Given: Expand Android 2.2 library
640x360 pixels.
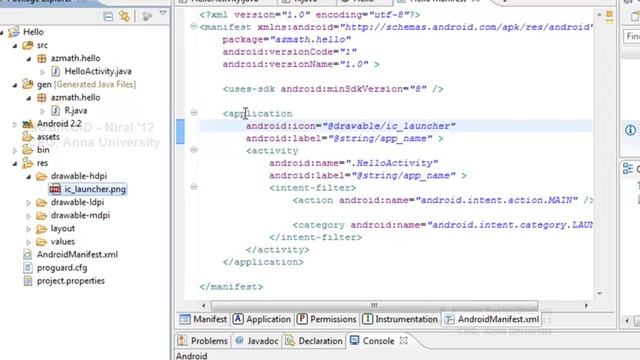Looking at the screenshot, I should point(15,124).
